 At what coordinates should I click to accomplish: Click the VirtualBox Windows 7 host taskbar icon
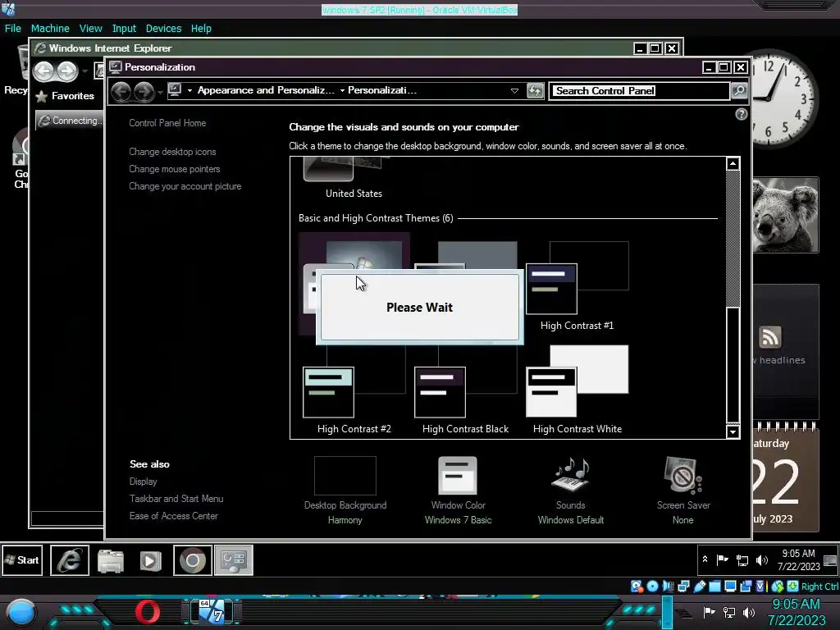(x=212, y=612)
